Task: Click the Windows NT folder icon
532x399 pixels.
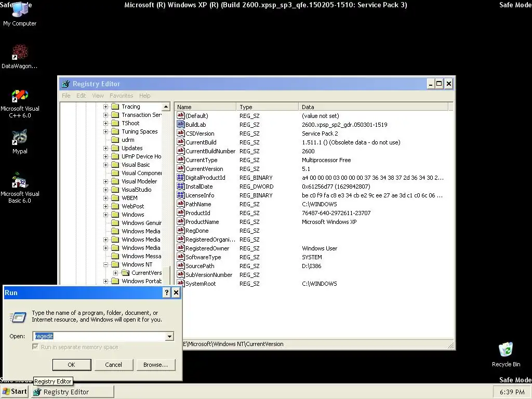Action: (x=115, y=264)
